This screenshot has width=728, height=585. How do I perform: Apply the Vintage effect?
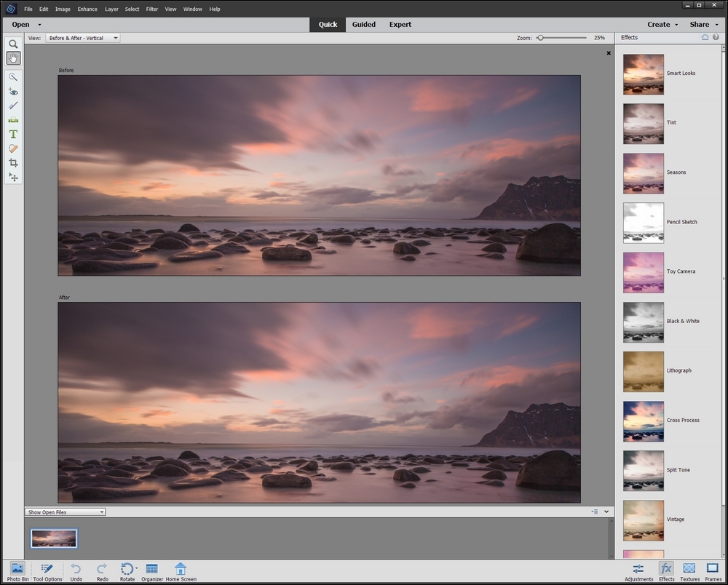[x=644, y=520]
